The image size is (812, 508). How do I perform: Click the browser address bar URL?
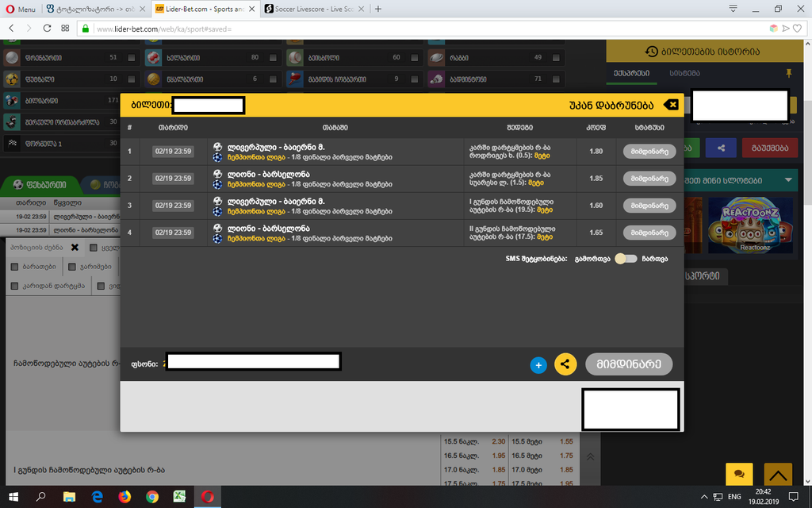[x=164, y=29]
